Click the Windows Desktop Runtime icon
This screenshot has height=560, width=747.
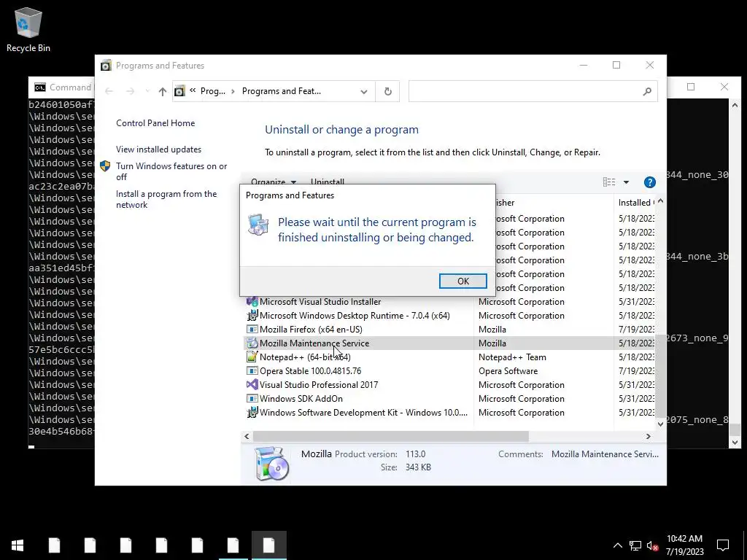[x=252, y=316]
